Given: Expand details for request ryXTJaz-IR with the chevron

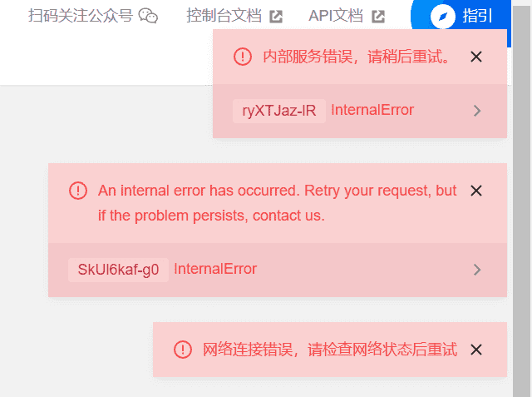Looking at the screenshot, I should (x=477, y=111).
